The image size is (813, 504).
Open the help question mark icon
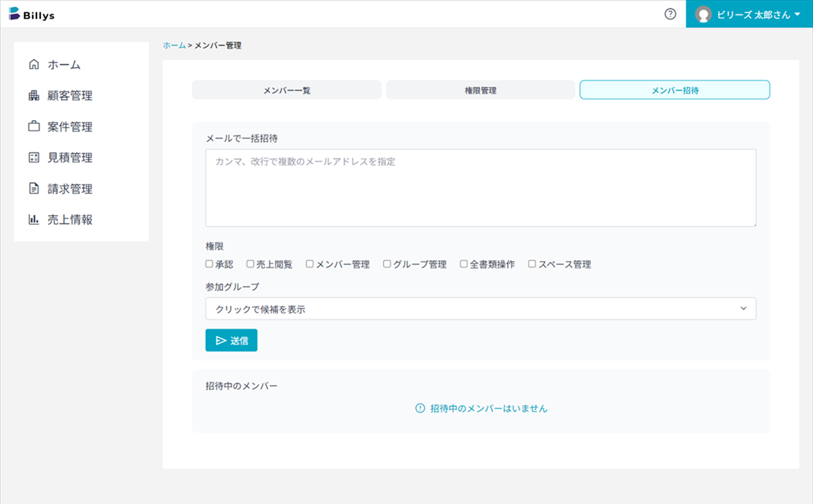(670, 14)
